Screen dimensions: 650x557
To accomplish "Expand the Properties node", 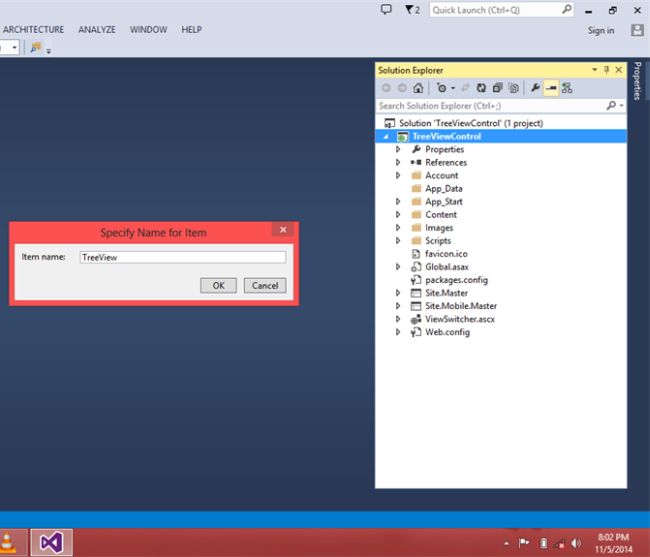I will click(x=398, y=149).
